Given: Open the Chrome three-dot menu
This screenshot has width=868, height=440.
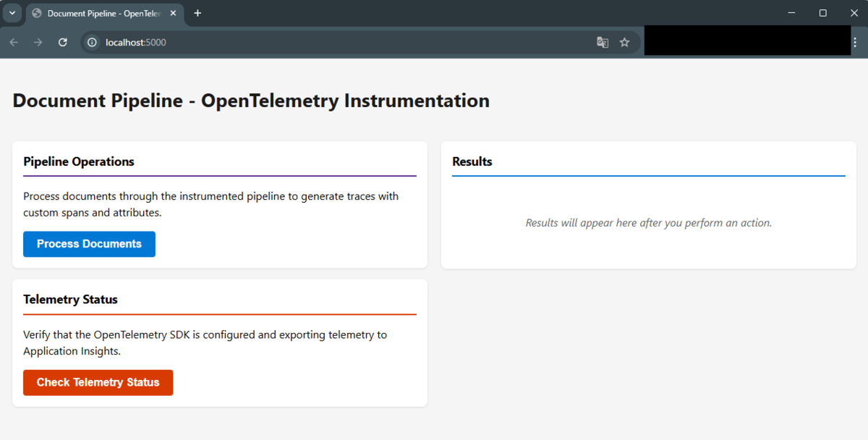Looking at the screenshot, I should point(855,43).
